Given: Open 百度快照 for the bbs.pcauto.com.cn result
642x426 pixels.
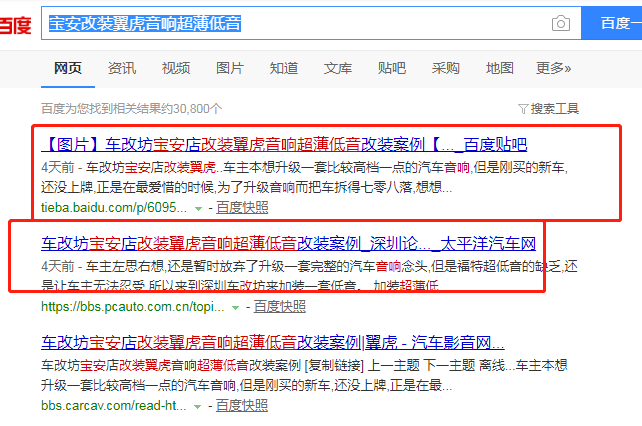Looking at the screenshot, I should coord(280,306).
